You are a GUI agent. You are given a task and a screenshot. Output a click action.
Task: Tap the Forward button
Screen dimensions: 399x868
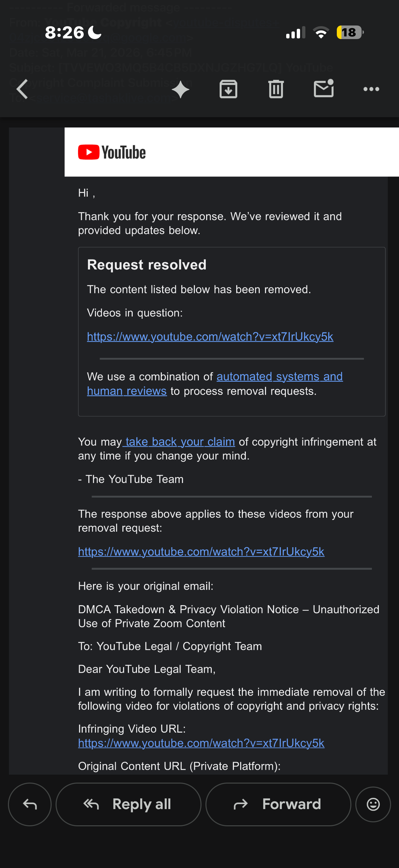278,804
